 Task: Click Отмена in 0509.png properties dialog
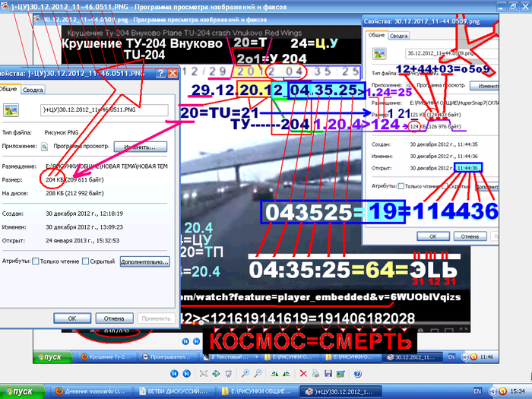click(470, 236)
